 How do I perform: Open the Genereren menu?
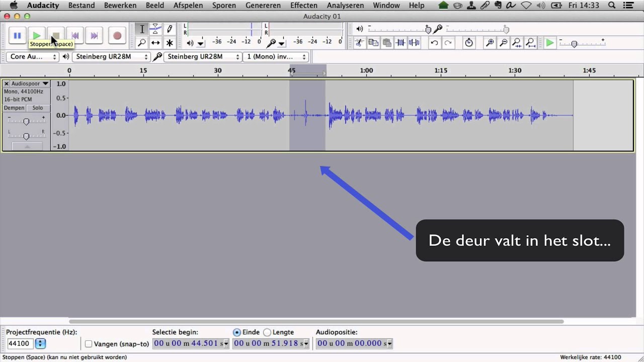coord(263,6)
